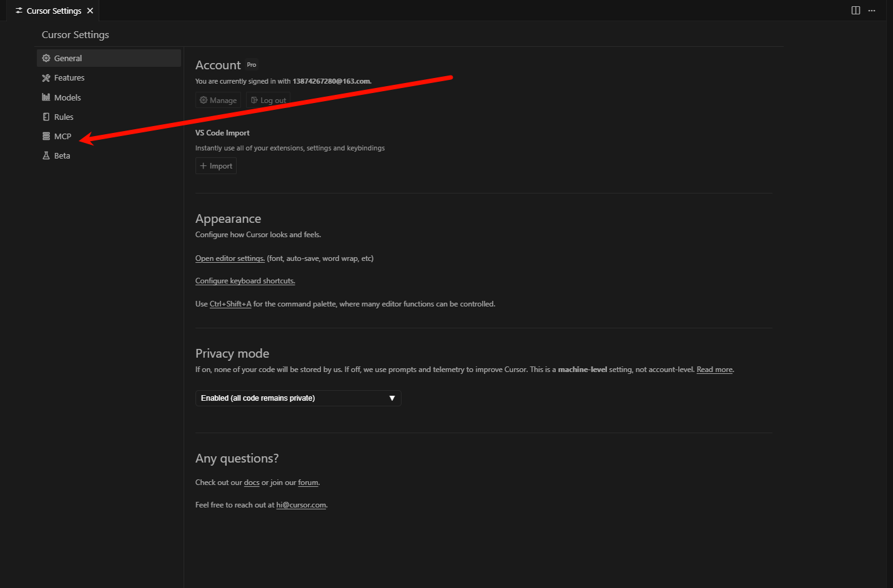Click the Manage account button
893x588 pixels.
(x=218, y=100)
